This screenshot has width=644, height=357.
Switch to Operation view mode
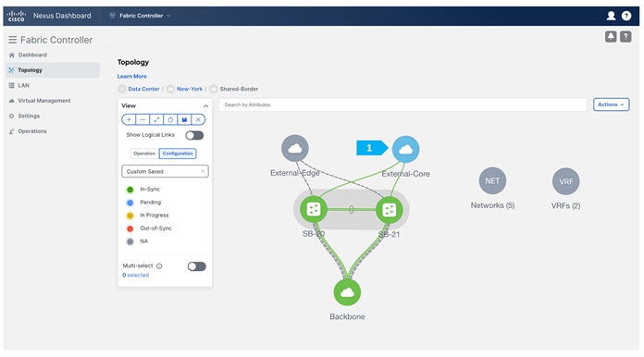coord(144,154)
